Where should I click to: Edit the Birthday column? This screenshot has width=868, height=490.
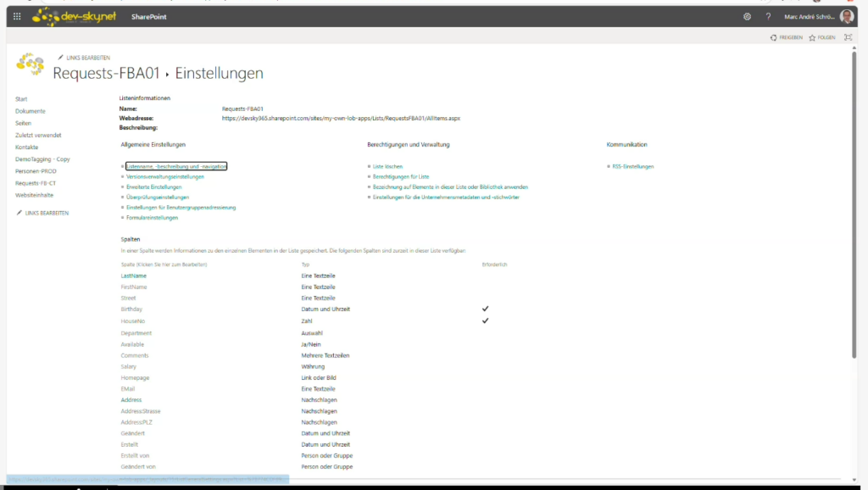[131, 309]
